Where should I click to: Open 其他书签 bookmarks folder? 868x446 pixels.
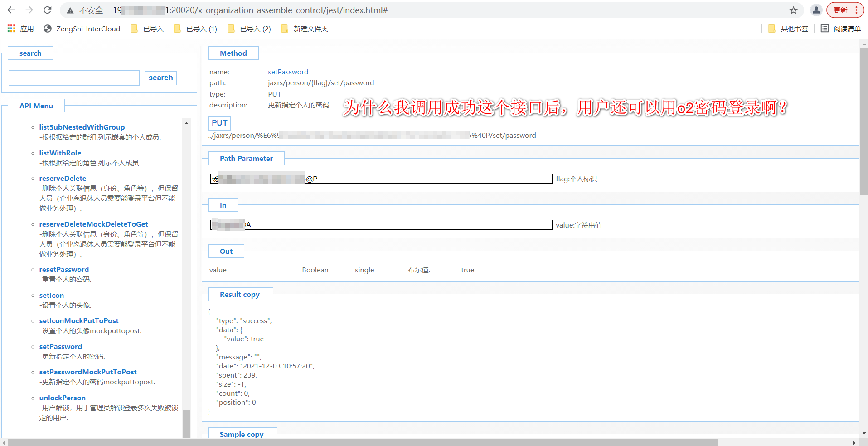coord(788,29)
